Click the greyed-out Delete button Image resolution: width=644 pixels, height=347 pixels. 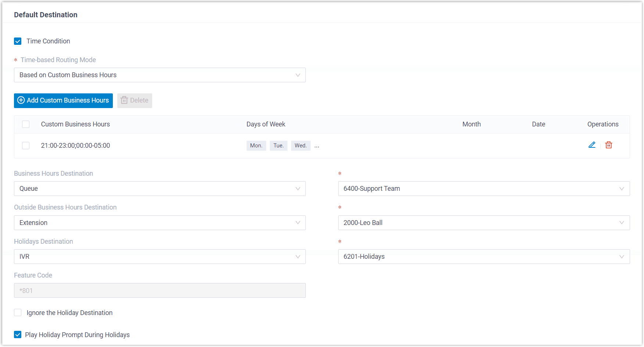coord(135,101)
